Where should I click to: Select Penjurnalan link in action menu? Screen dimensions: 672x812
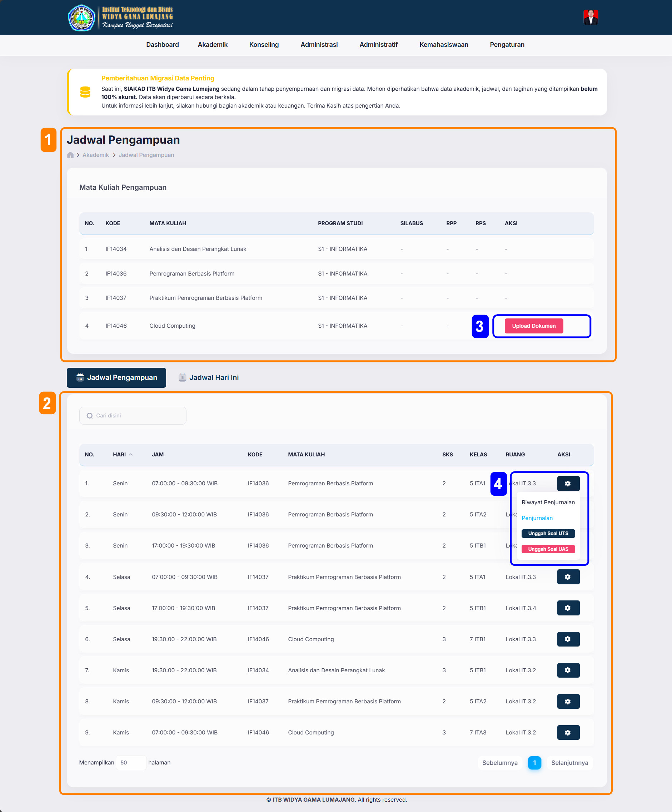pos(537,518)
